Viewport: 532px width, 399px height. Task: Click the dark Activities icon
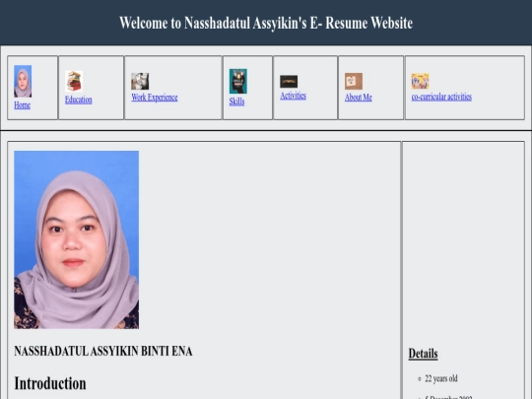coord(289,82)
